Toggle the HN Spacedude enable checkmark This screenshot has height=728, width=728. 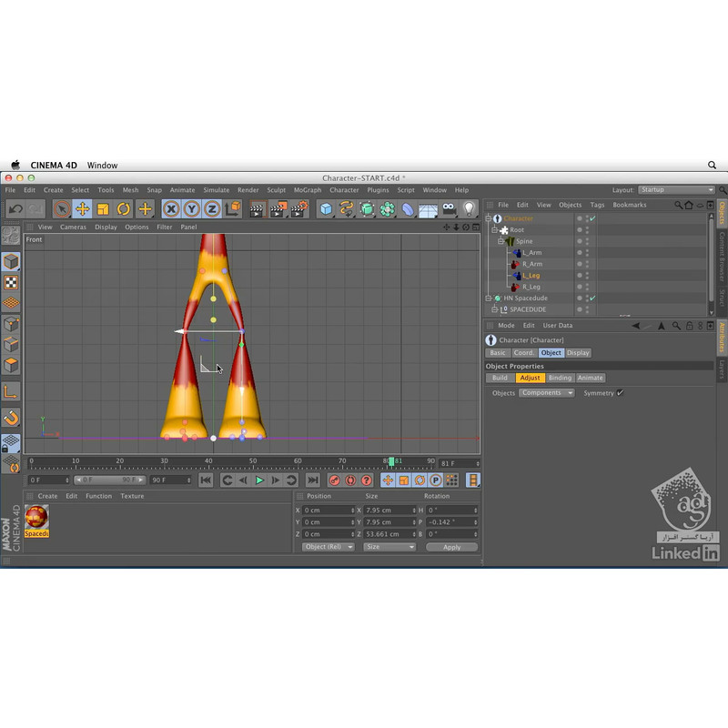[592, 298]
